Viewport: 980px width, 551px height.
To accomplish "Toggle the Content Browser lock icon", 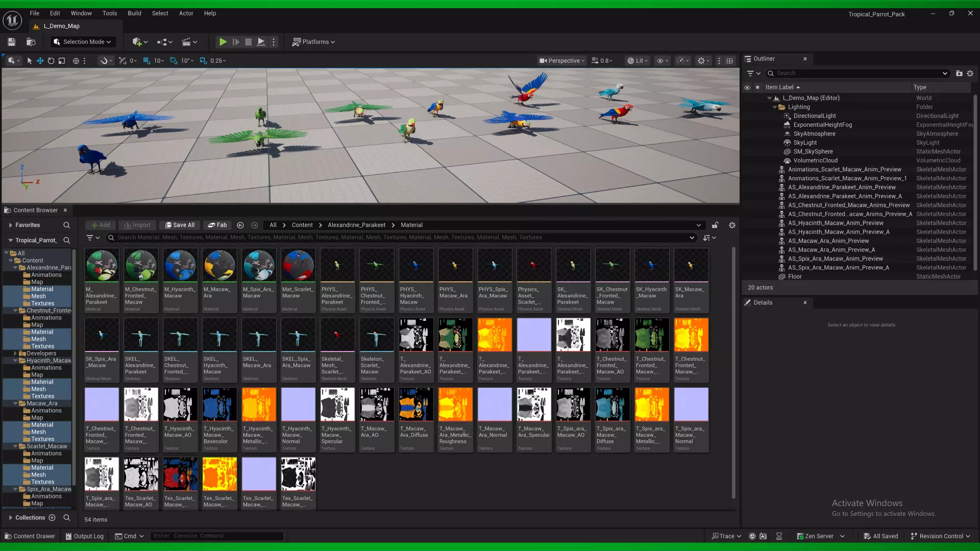I will click(x=715, y=225).
